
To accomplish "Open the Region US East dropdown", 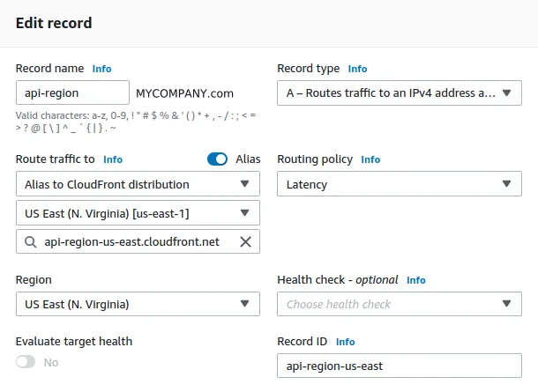I will click(138, 304).
